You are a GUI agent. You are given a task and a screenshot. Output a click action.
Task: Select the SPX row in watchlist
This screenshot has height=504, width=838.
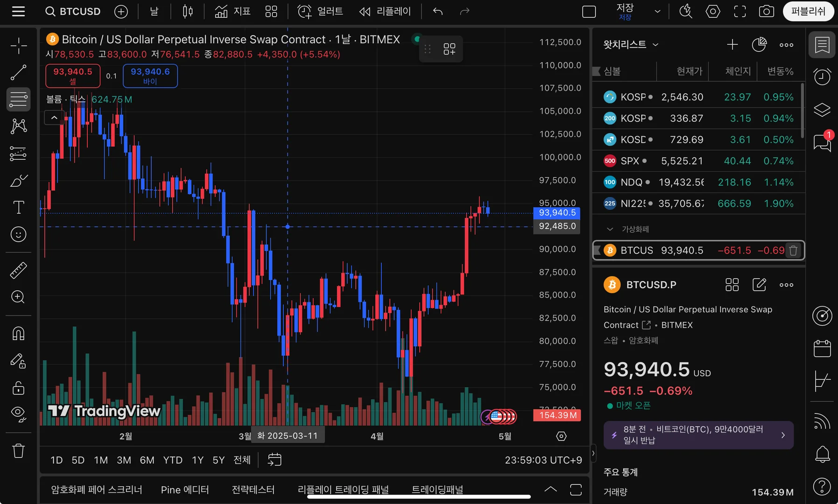click(x=699, y=161)
